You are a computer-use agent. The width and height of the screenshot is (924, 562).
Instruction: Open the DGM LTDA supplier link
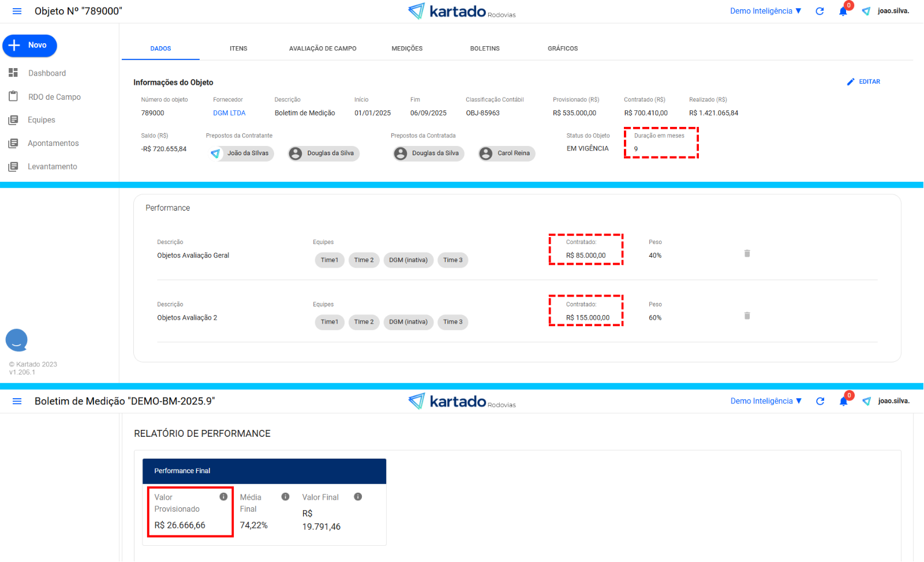tap(229, 113)
